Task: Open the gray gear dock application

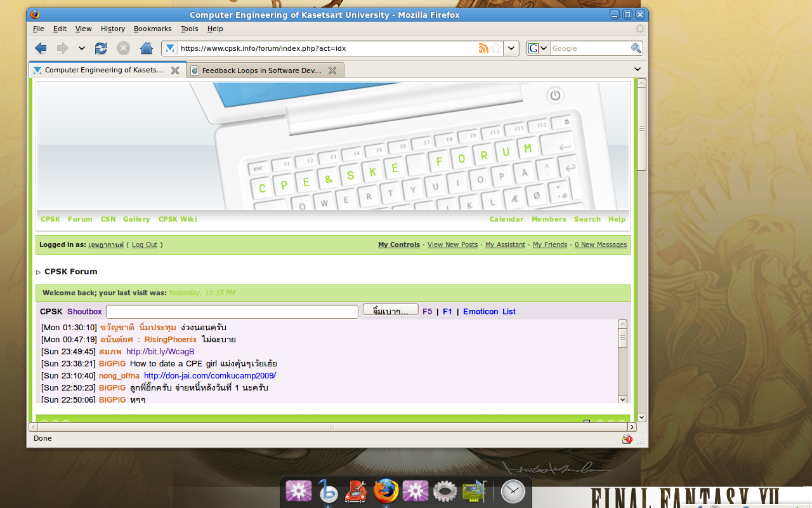Action: tap(445, 491)
